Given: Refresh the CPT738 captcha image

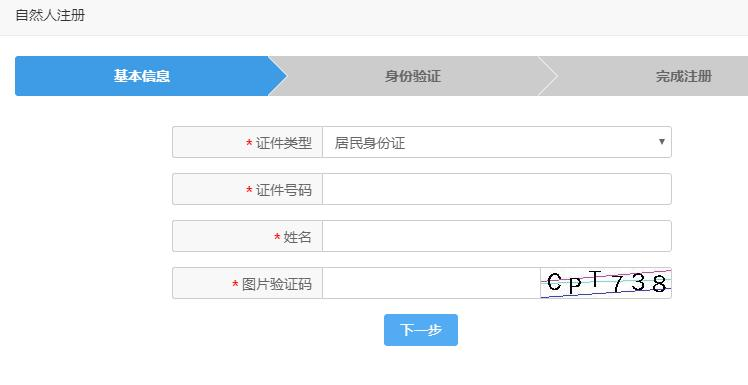Looking at the screenshot, I should coord(606,283).
